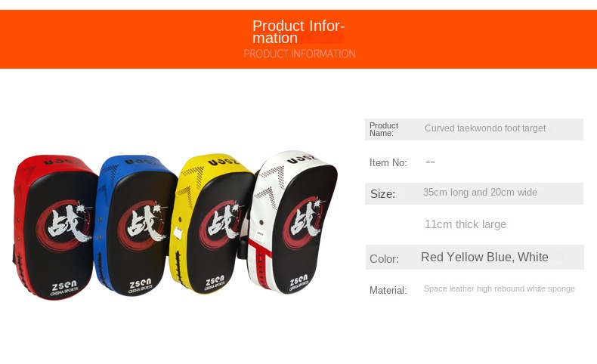The height and width of the screenshot is (364, 597).
Task: Click the Size label row
Action: (x=474, y=193)
